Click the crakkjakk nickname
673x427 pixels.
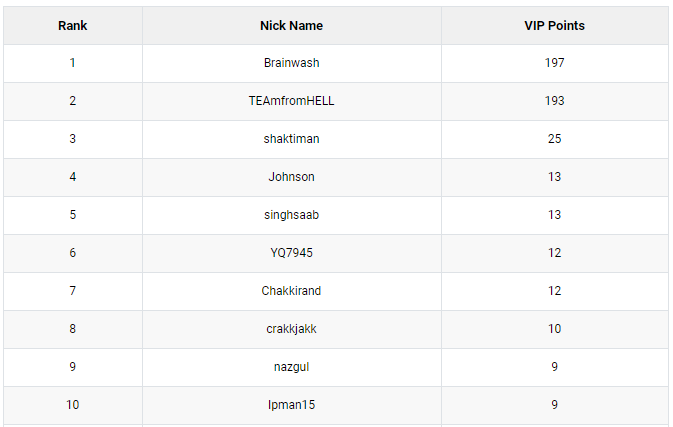pyautogui.click(x=291, y=329)
